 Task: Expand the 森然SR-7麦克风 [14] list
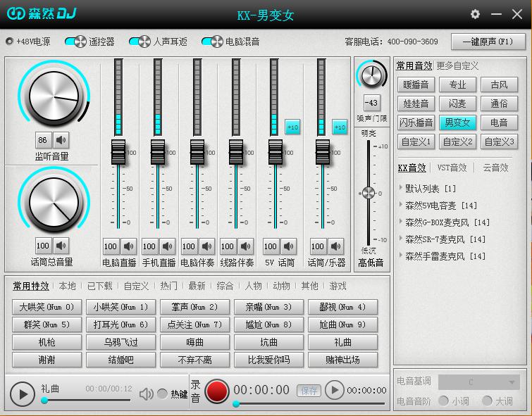[x=401, y=239]
